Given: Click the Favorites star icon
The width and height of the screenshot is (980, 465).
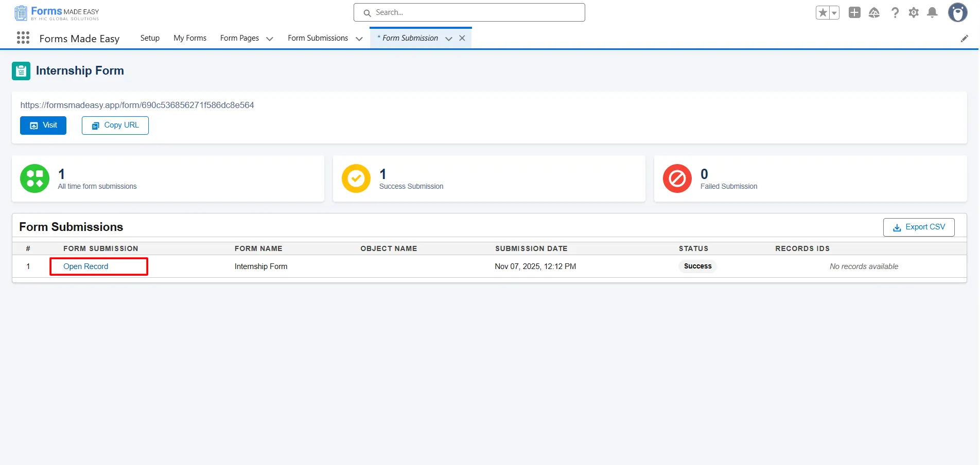Looking at the screenshot, I should click(822, 13).
